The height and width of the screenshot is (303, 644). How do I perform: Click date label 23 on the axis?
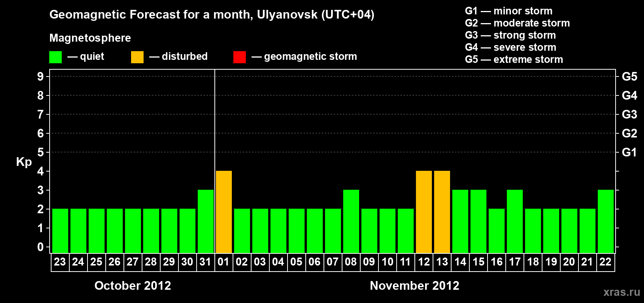(60, 262)
